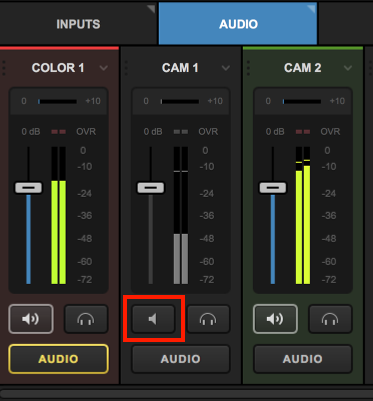Click the 0 dB readout on CAM 1
Screen dimensions: 373x401
click(x=153, y=132)
